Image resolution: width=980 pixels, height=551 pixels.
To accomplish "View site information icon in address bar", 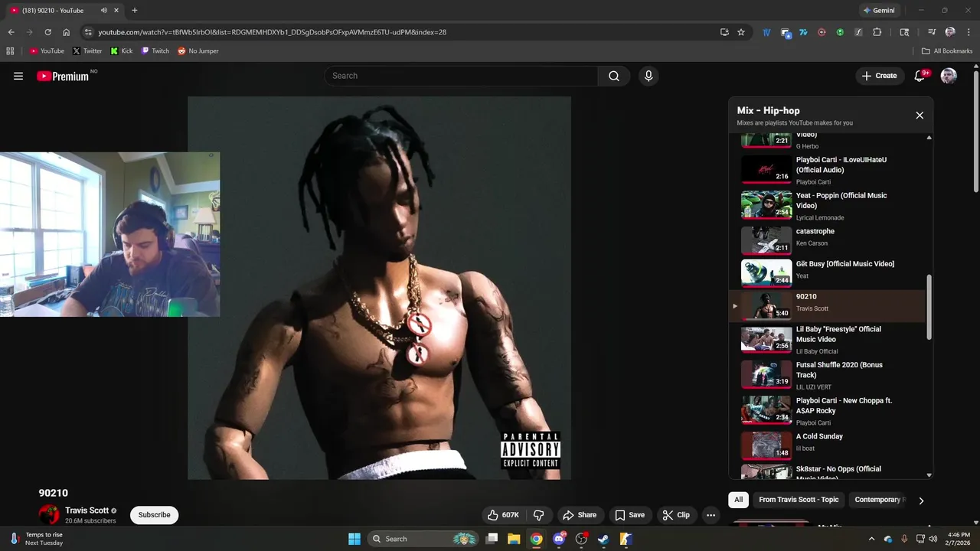I will [x=88, y=32].
